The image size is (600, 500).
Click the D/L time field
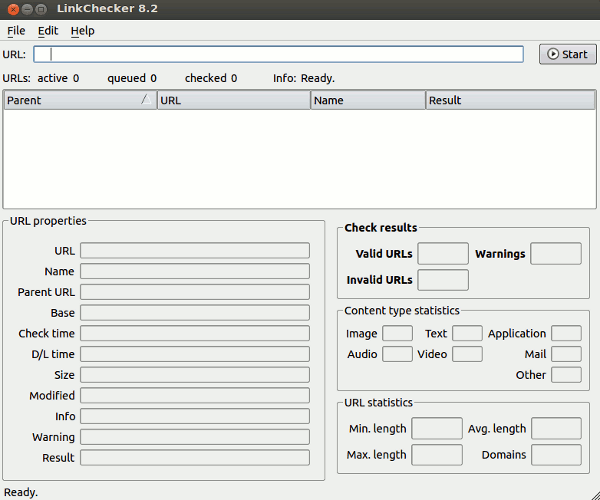coord(195,354)
